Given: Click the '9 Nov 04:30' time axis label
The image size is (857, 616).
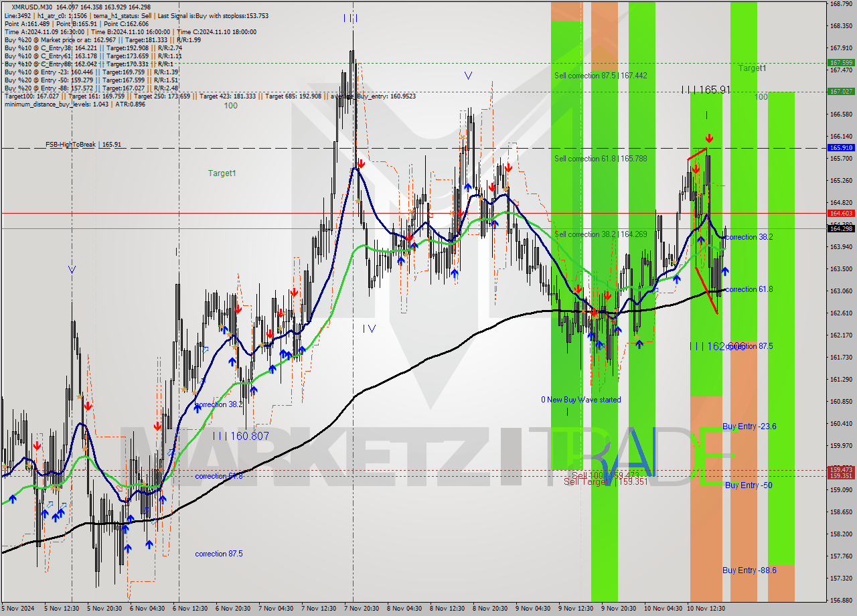Looking at the screenshot, I should tap(534, 609).
